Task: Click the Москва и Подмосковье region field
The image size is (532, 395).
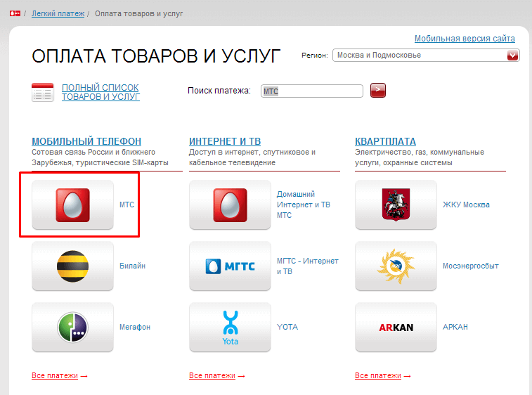Action: (x=426, y=56)
